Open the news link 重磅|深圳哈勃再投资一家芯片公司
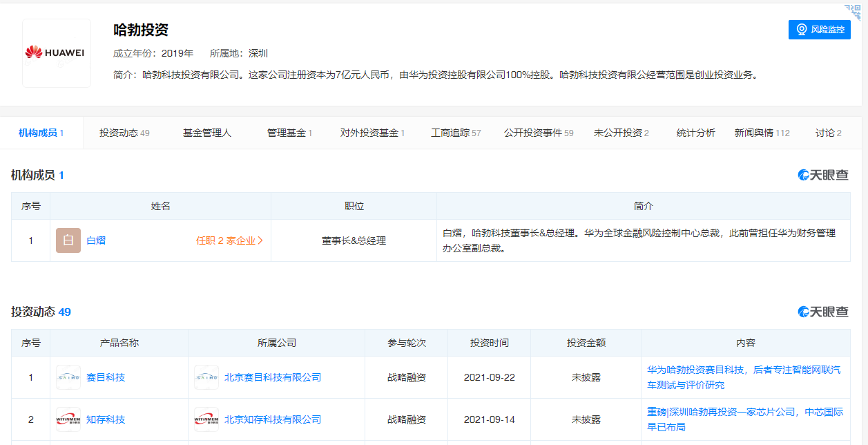The image size is (868, 445). tap(745, 419)
